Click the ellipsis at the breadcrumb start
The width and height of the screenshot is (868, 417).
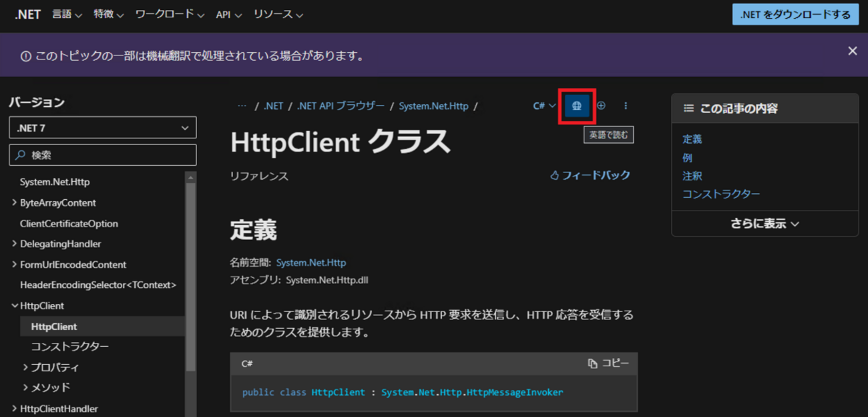pyautogui.click(x=242, y=106)
